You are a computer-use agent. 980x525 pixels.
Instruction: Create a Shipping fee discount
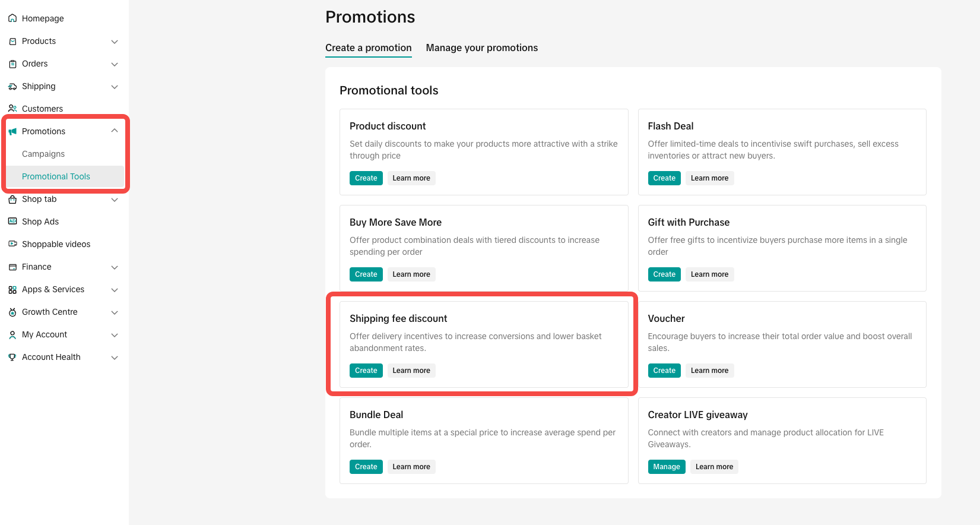click(366, 371)
